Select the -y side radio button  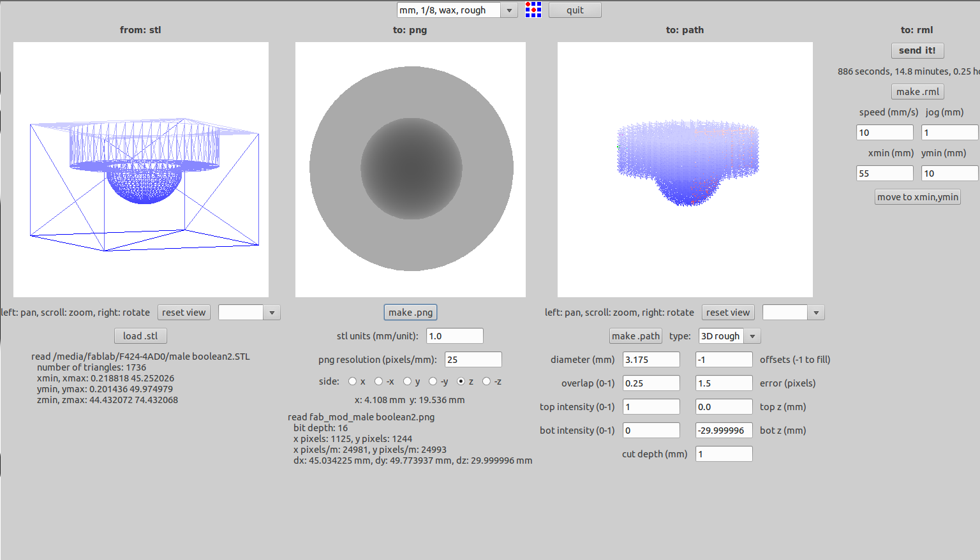click(433, 381)
